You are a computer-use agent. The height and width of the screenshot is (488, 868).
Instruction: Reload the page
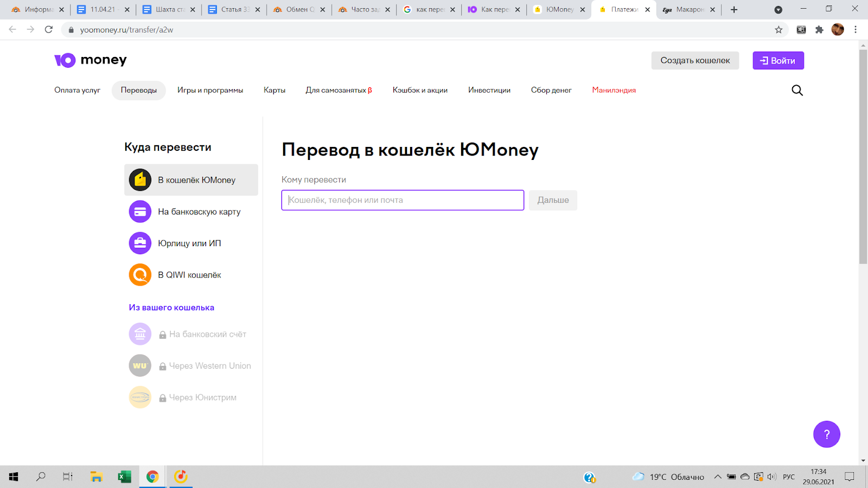(x=49, y=30)
